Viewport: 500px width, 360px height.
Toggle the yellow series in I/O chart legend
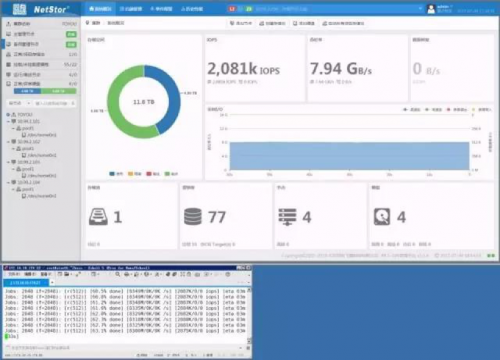481,110
